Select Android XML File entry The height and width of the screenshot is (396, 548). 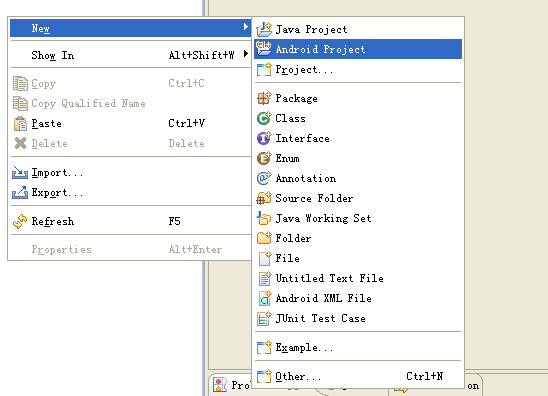[x=358, y=298]
